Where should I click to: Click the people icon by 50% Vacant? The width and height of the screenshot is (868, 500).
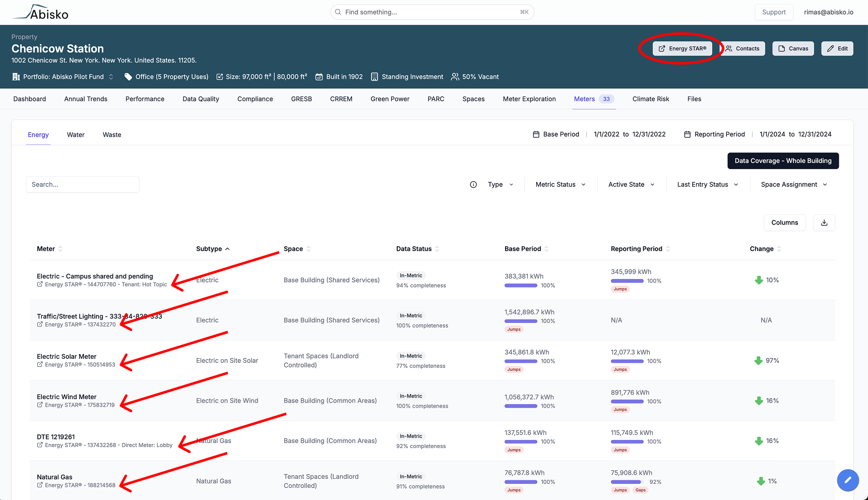pos(455,77)
